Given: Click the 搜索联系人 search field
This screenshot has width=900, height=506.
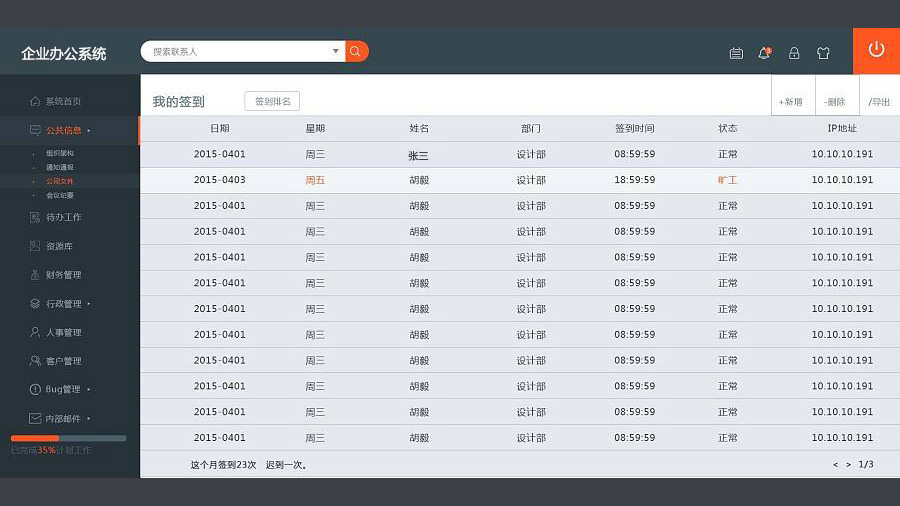Looking at the screenshot, I should (240, 51).
